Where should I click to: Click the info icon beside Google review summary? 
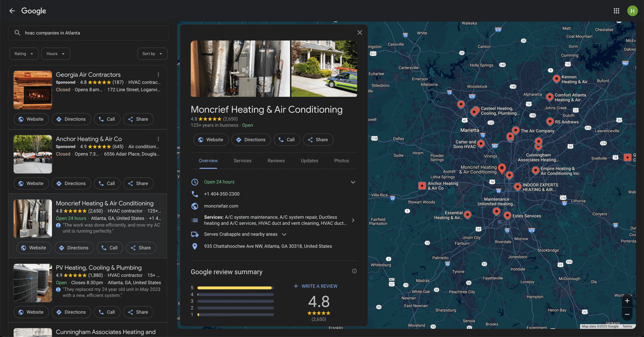pos(354,271)
